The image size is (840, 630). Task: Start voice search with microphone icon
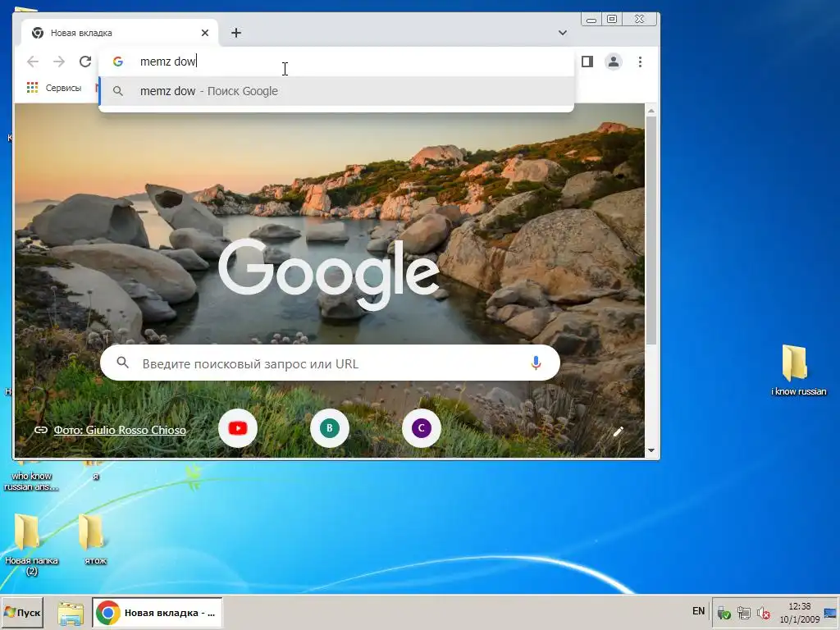[x=536, y=363]
